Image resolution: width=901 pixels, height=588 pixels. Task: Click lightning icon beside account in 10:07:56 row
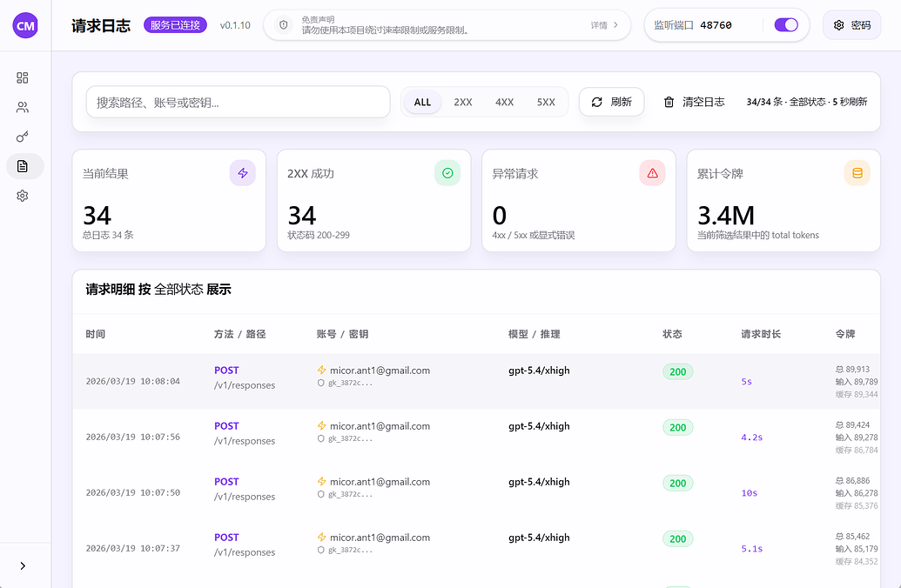click(322, 426)
